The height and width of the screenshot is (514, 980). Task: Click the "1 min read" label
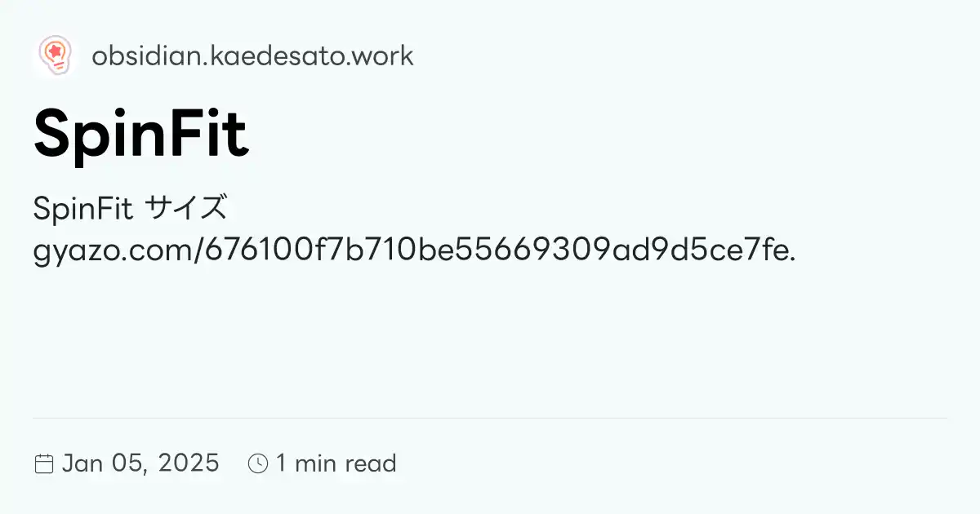336,463
